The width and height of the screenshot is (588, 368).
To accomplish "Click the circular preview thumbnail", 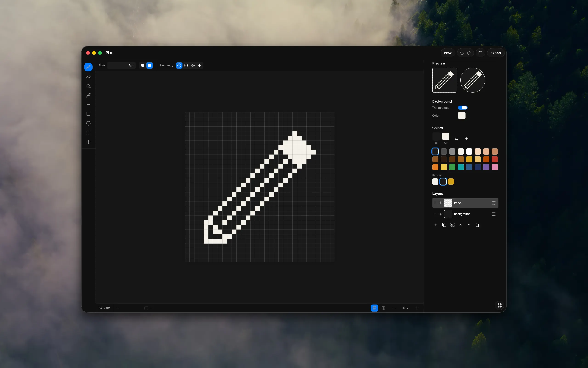I will [x=473, y=80].
